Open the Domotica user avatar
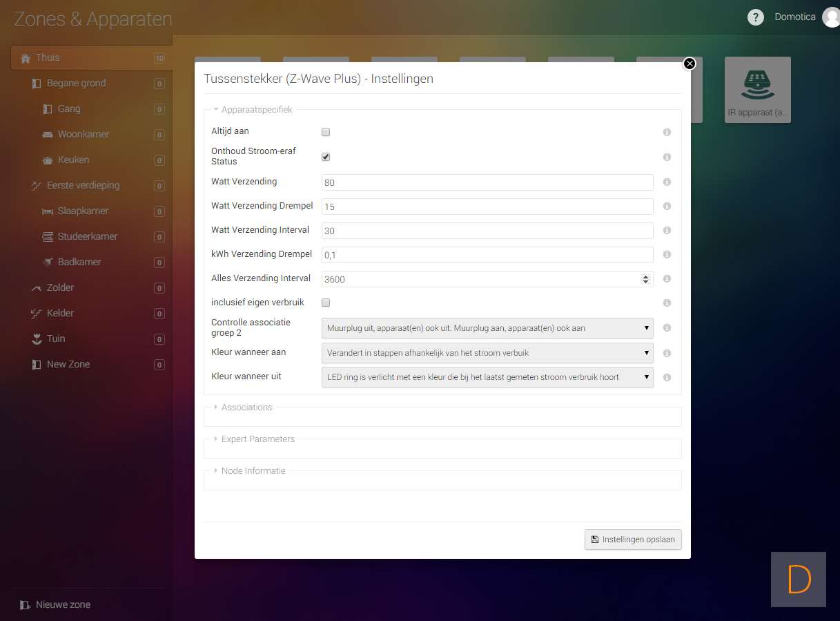Image resolution: width=840 pixels, height=621 pixels. (832, 17)
